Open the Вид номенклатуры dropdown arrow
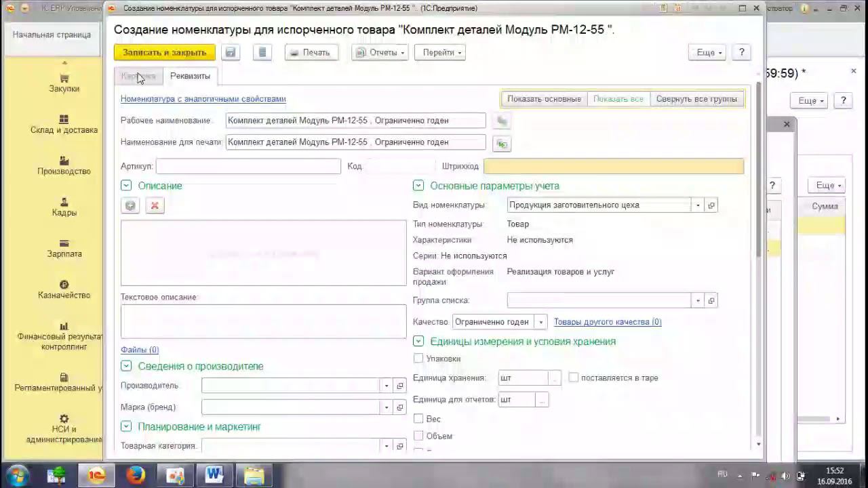Screen dimensions: 868x488 (698, 205)
